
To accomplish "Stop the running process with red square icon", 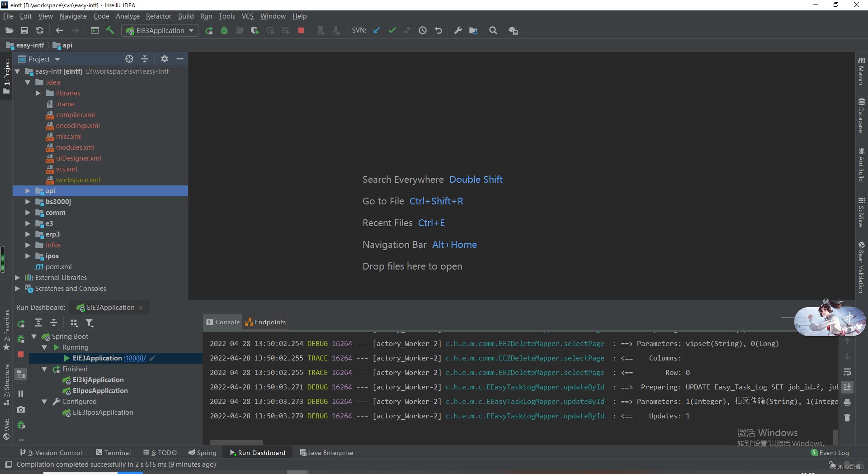I will (x=301, y=30).
